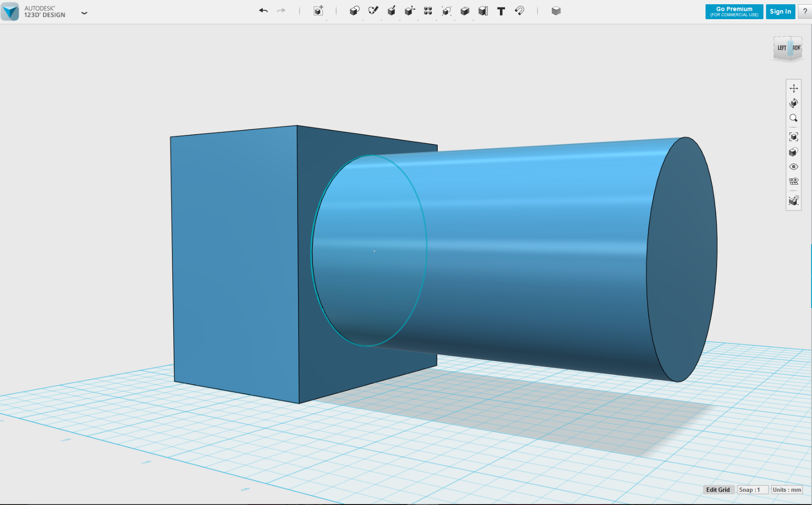The height and width of the screenshot is (505, 812).
Task: Open the Materials icon in the toolbar
Action: 556,11
